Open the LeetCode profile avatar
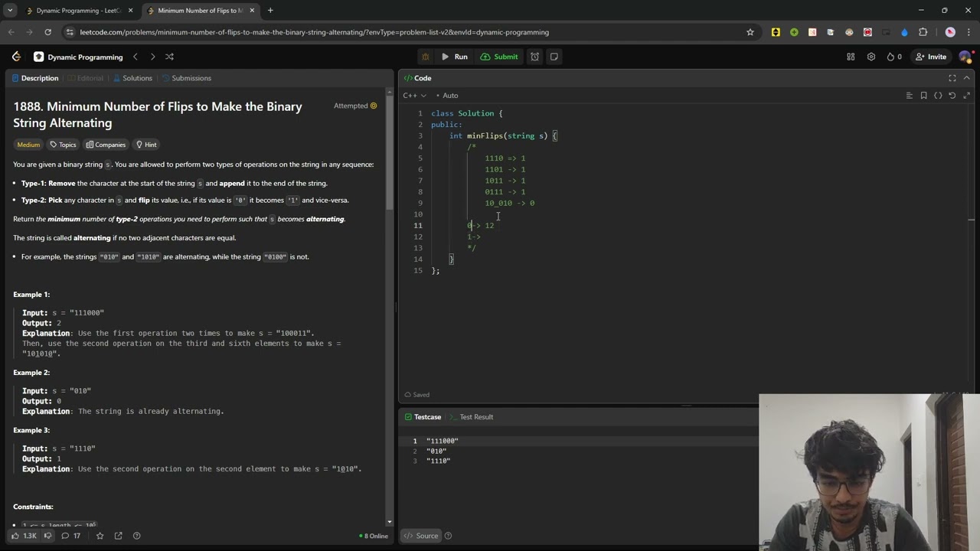Image resolution: width=980 pixels, height=551 pixels. 965,57
